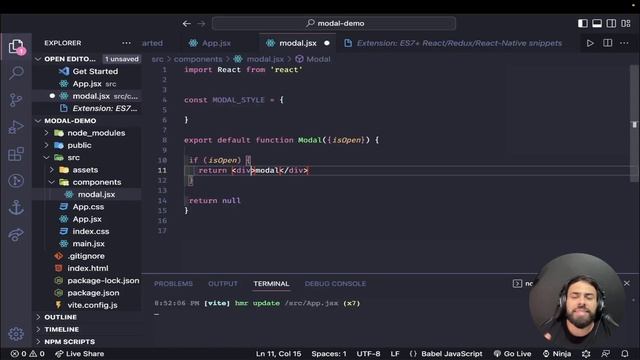Open Get Started in Open Editors
Screen dimensions: 640x360
tap(95, 71)
